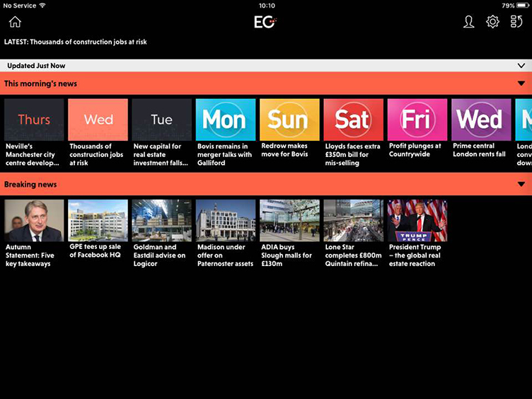Open the LATEST construction jobs headline
The width and height of the screenshot is (532, 399).
(x=75, y=42)
